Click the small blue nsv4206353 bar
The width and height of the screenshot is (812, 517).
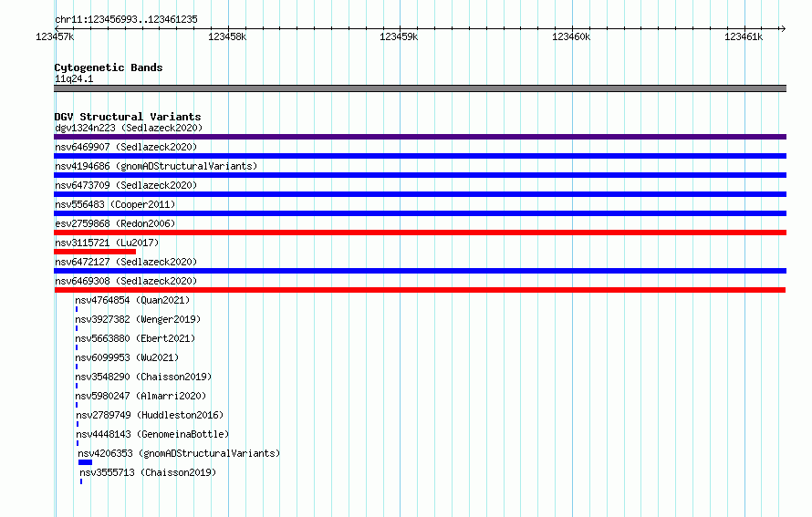86,462
